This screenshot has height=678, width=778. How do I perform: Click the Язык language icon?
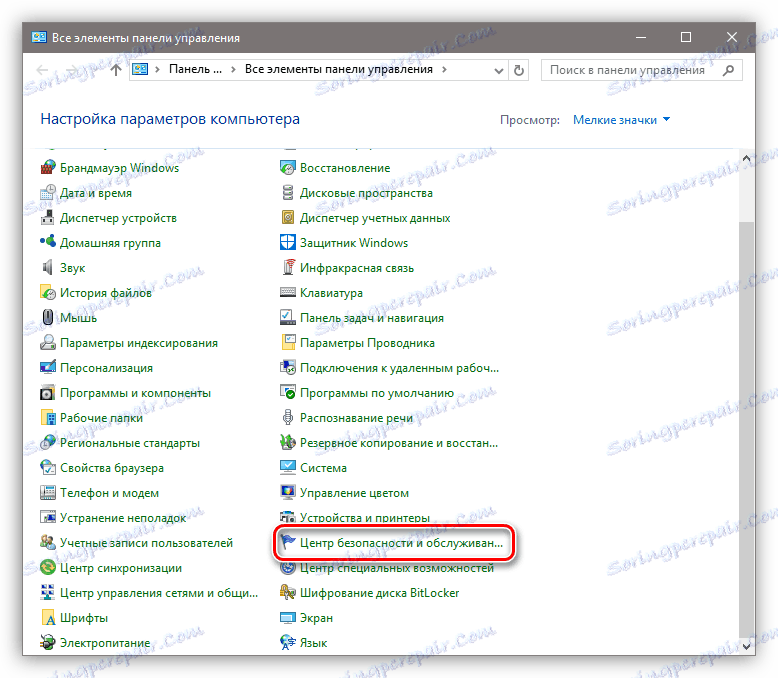(x=288, y=643)
